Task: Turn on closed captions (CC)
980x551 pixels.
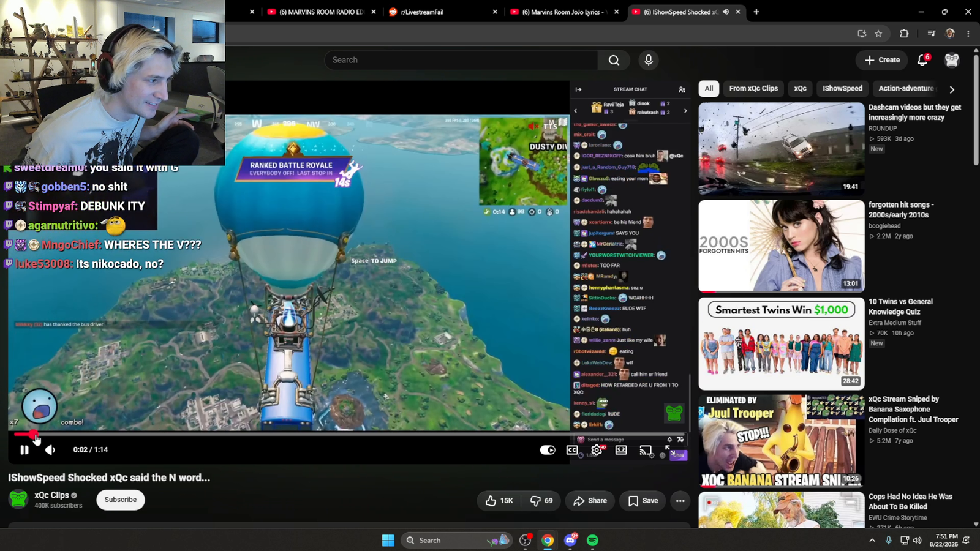Action: (x=572, y=450)
